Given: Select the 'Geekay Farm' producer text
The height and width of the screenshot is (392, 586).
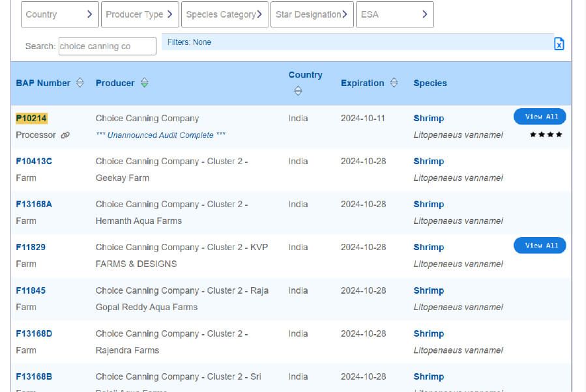Looking at the screenshot, I should click(x=122, y=178).
